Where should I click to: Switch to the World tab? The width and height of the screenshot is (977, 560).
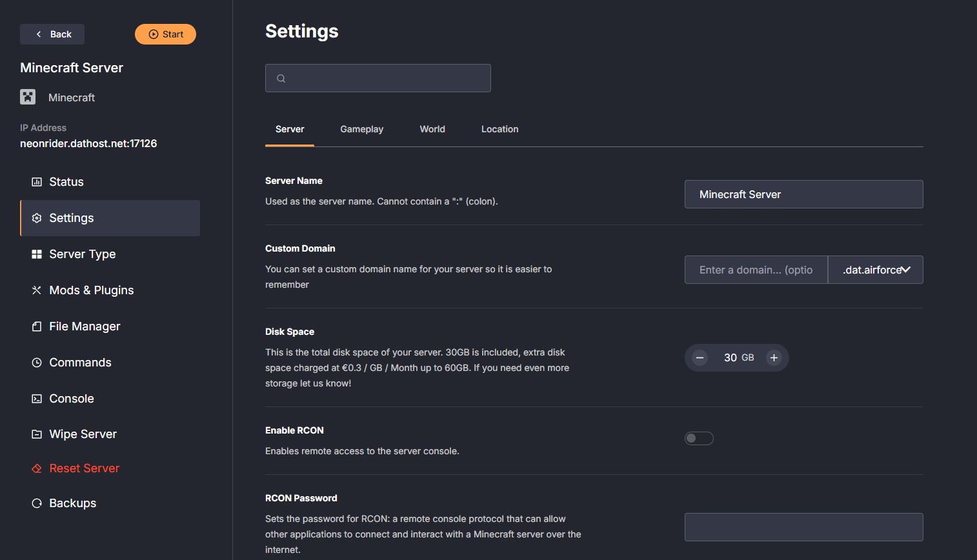point(432,129)
